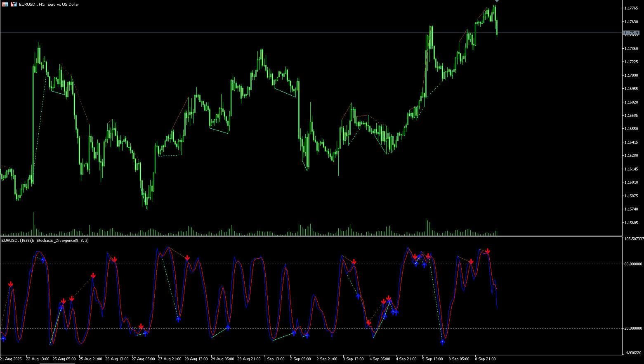Click the '2 Sep 05:00' time label

click(301, 359)
